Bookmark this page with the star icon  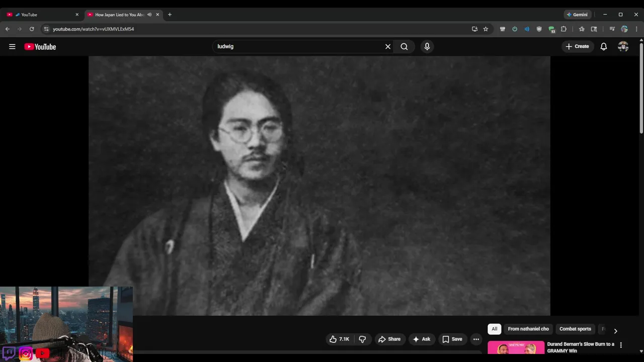coord(486,29)
